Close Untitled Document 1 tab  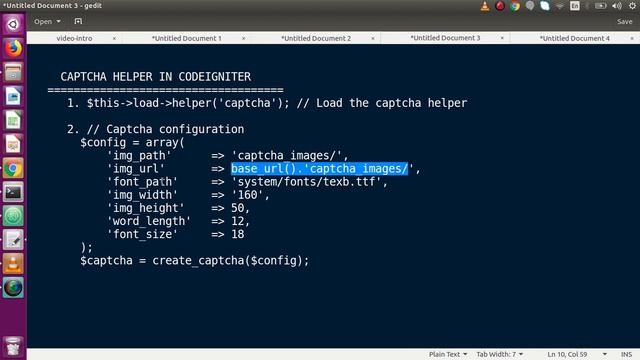coord(244,38)
